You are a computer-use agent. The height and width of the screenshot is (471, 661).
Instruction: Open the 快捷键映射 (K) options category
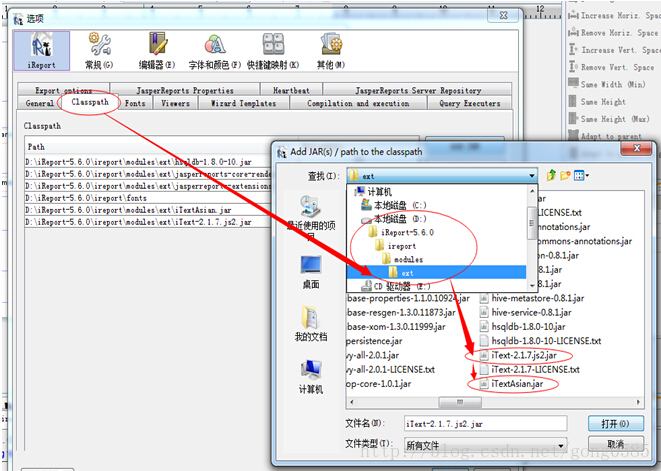273,51
